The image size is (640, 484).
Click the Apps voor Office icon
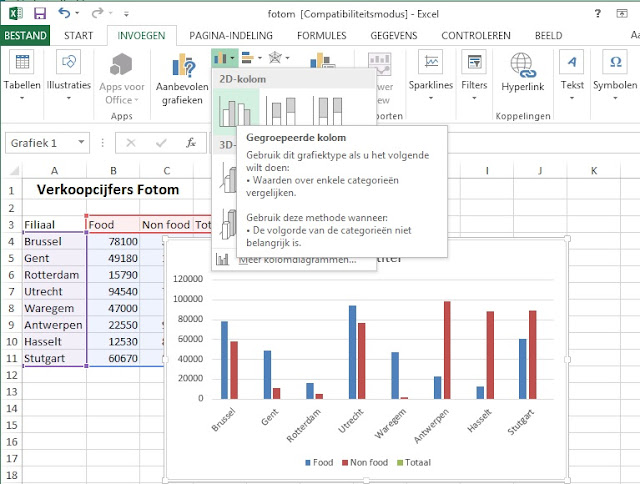coord(122,64)
